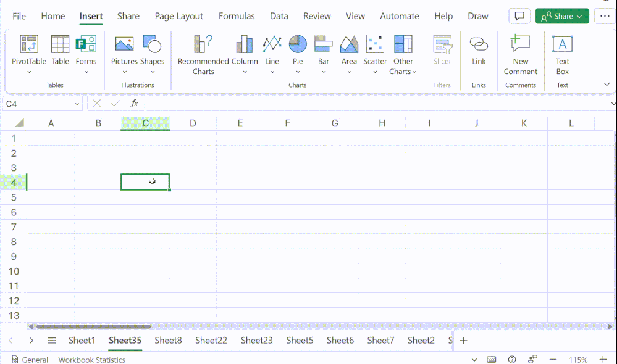
Task: Expand PivotTable dropdown arrow
Action: [29, 72]
